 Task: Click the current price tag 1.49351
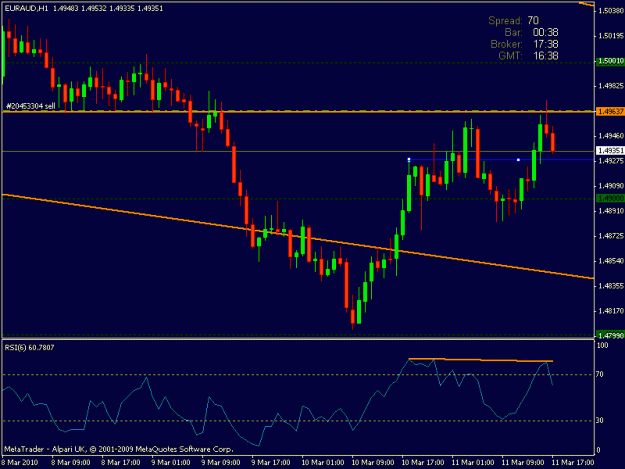610,151
